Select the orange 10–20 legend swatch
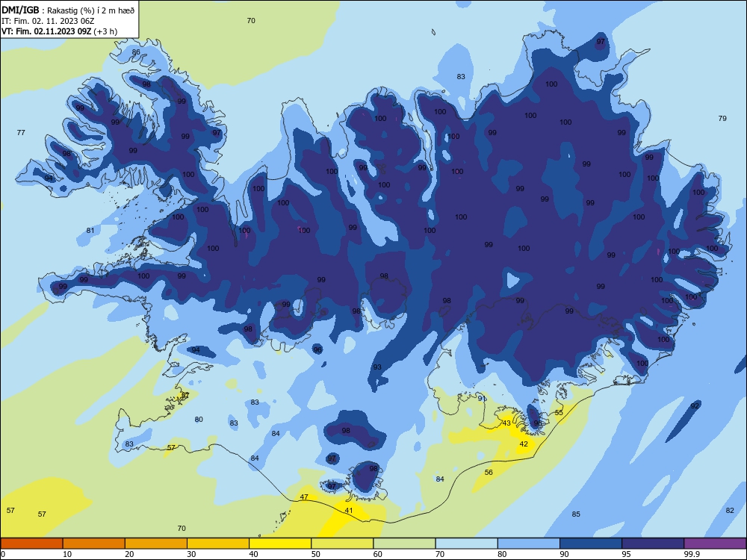This screenshot has width=747, height=560. [x=94, y=544]
